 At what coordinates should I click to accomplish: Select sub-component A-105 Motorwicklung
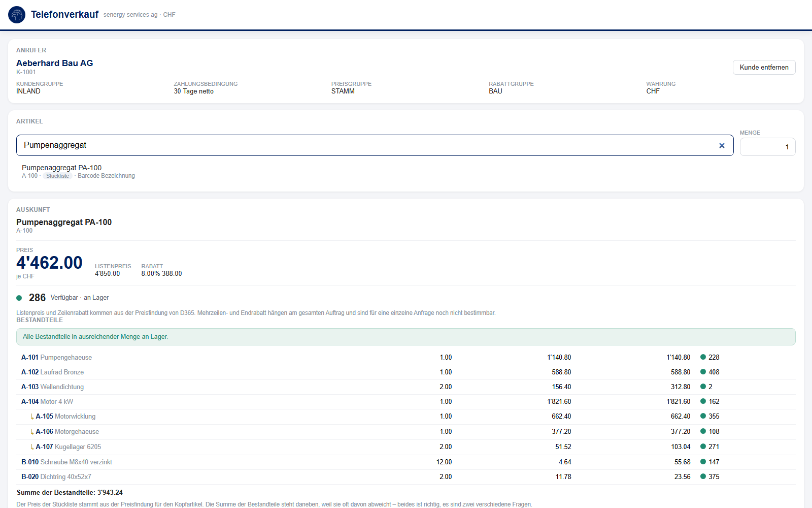pyautogui.click(x=405, y=417)
